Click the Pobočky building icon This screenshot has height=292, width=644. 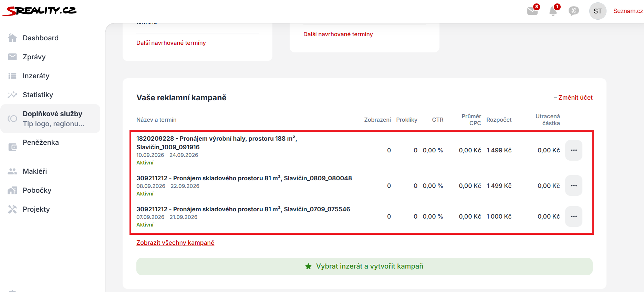(x=12, y=190)
